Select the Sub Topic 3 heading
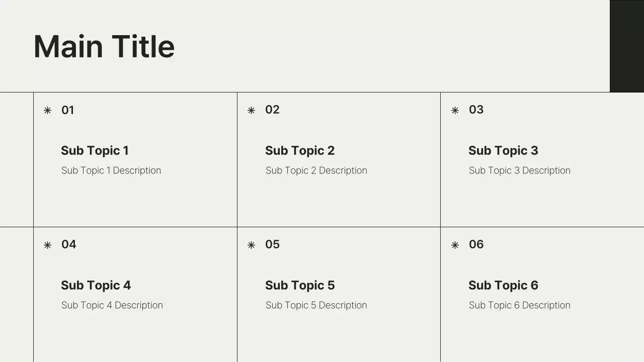 [503, 150]
